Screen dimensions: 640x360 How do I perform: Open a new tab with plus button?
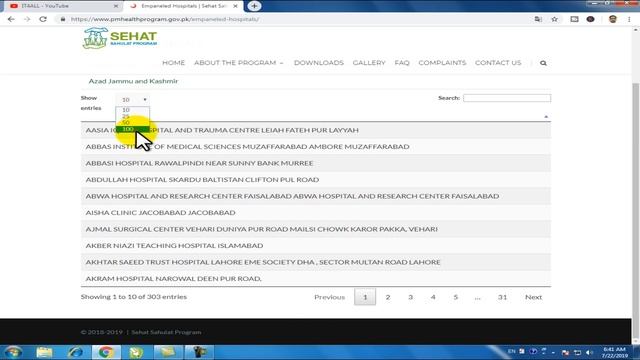254,6
